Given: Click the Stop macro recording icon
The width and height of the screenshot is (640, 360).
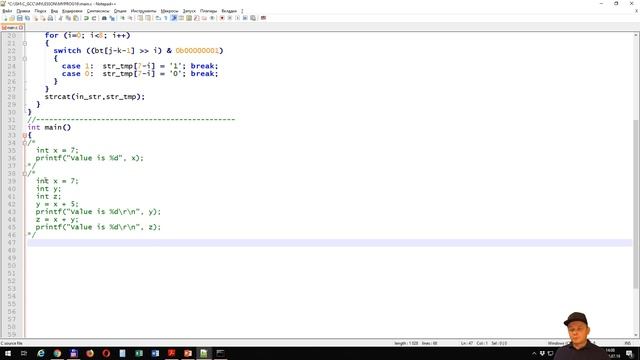Looking at the screenshot, I should (x=230, y=18).
